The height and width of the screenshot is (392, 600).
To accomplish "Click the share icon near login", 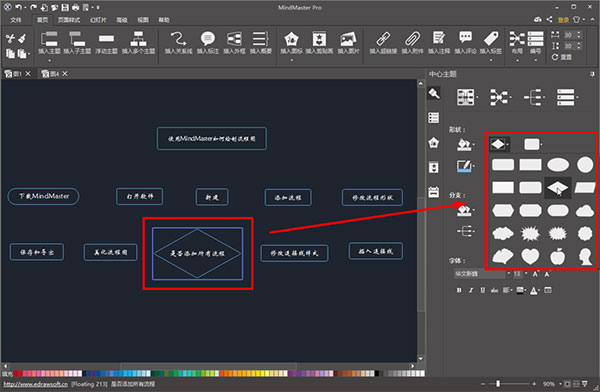I will click(x=549, y=19).
